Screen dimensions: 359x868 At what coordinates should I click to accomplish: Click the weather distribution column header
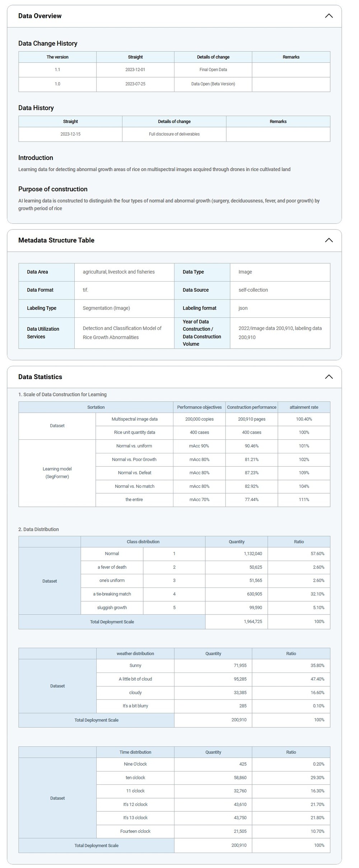click(135, 654)
